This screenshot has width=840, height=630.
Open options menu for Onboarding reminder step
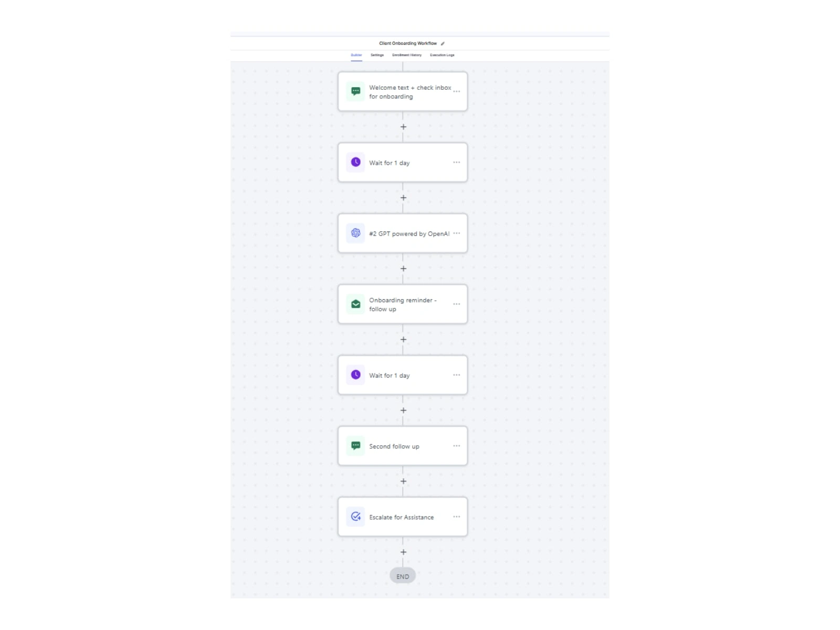coord(457,304)
